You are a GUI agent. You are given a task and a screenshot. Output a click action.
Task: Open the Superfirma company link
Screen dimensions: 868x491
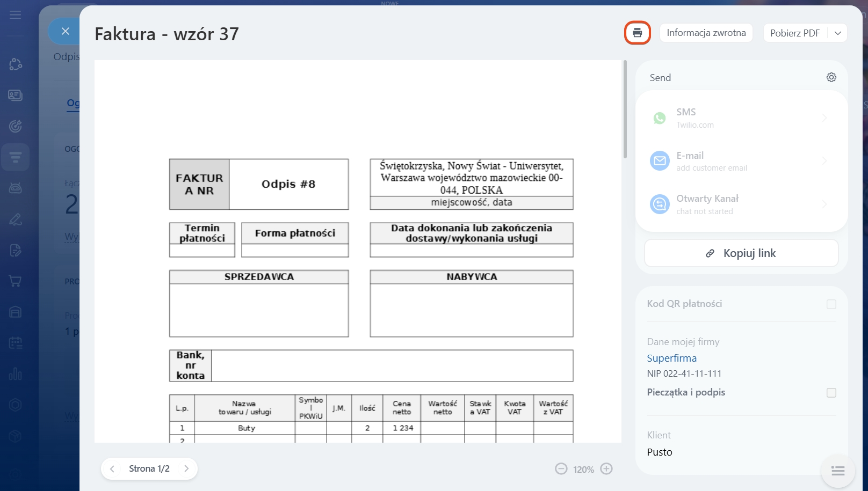click(x=671, y=358)
